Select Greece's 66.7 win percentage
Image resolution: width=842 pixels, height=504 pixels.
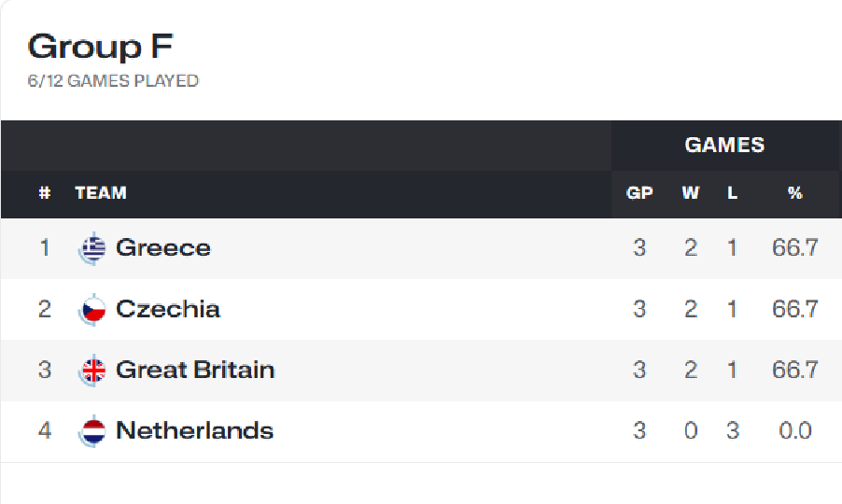click(795, 248)
